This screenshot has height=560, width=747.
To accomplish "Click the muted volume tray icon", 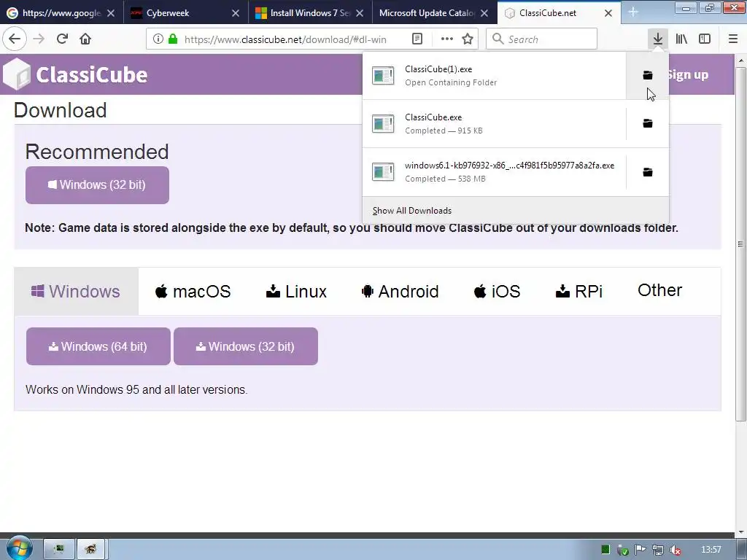I will tap(675, 550).
